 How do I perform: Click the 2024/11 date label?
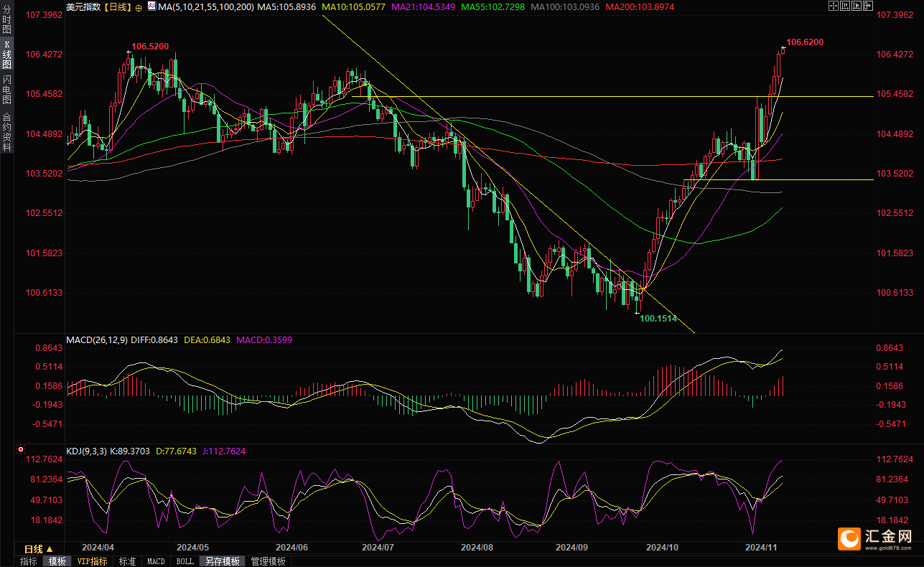click(762, 547)
